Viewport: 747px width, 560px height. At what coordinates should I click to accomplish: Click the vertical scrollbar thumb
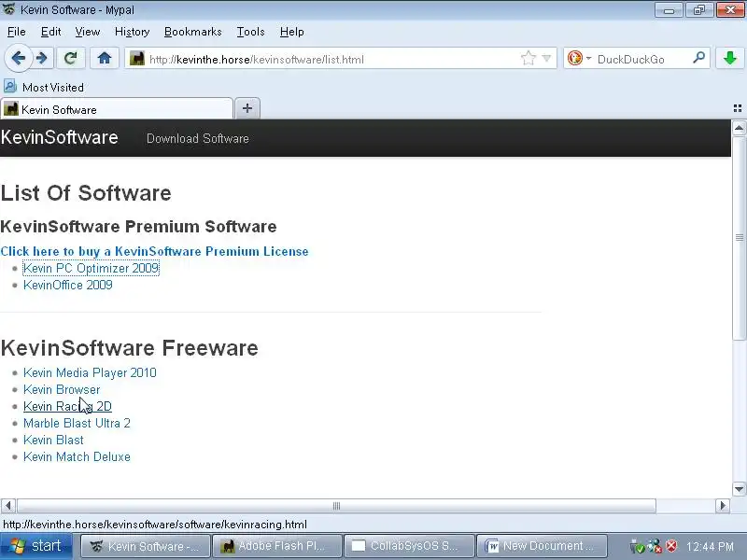739,238
